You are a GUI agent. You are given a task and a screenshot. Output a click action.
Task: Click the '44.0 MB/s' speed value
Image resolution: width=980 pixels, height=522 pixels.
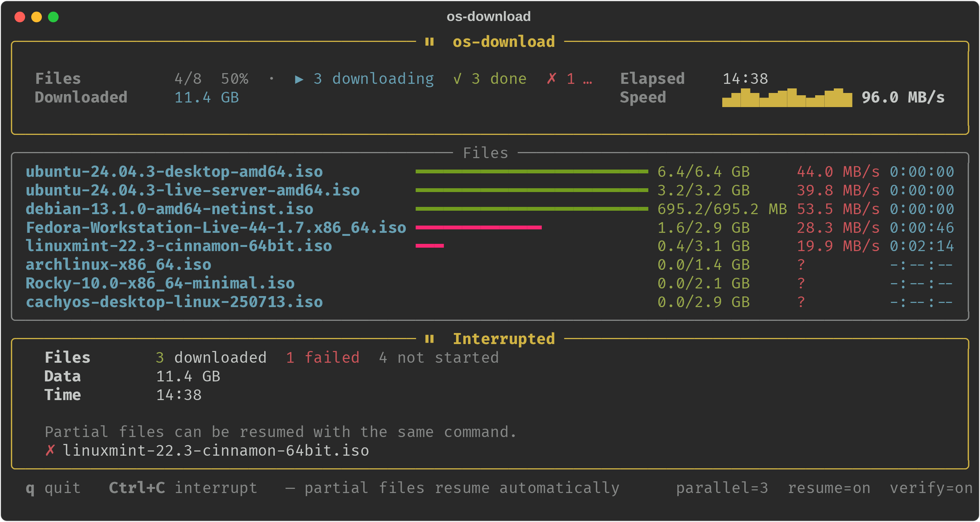tap(838, 172)
